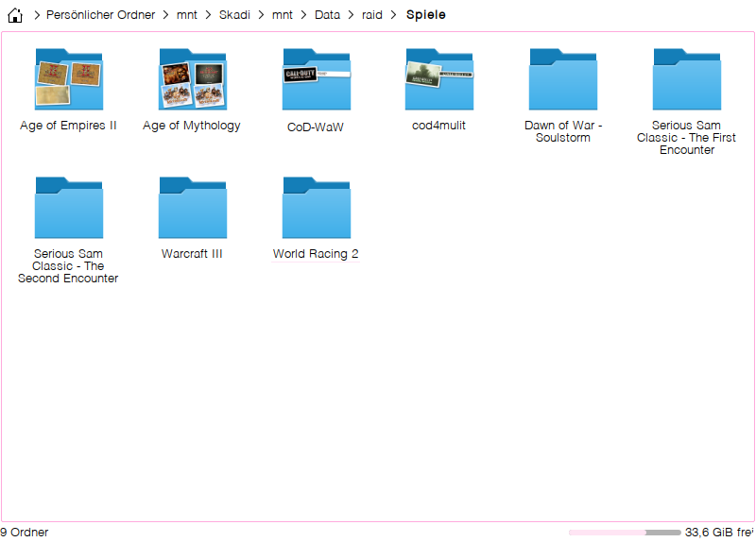Click the 'Dawn of War - Soulstorm' label

[x=563, y=131]
